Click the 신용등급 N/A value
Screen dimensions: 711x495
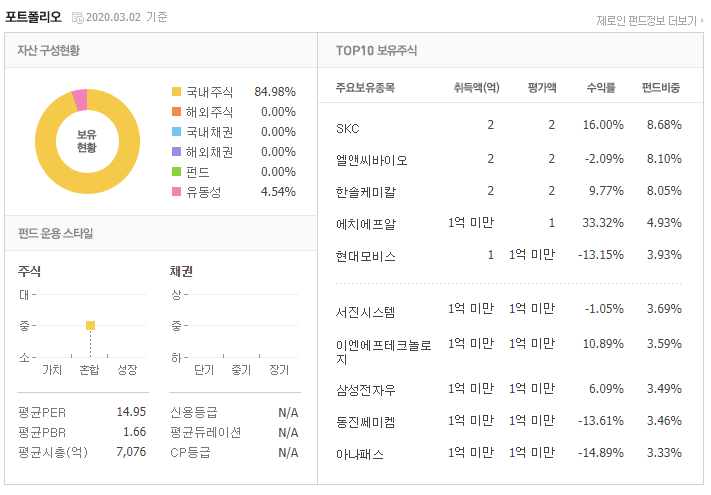[288, 413]
